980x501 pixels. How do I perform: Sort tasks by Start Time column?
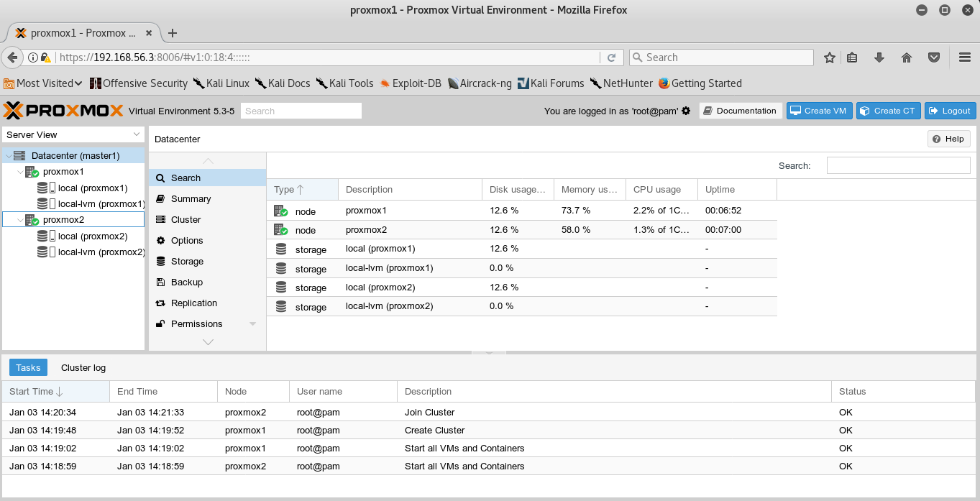click(55, 392)
